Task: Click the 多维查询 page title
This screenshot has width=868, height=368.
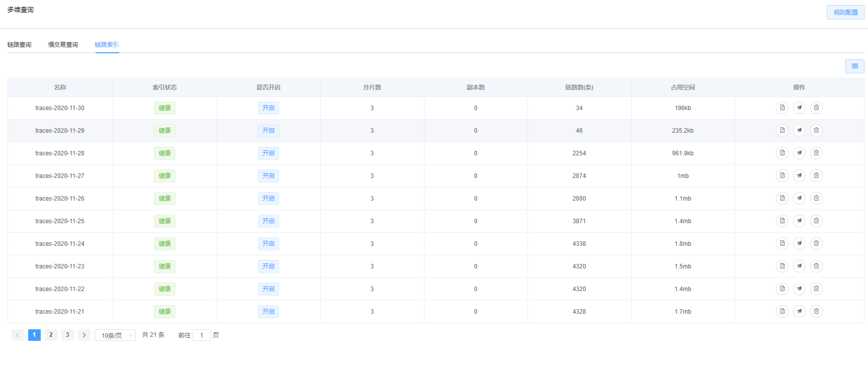Action: [x=21, y=10]
